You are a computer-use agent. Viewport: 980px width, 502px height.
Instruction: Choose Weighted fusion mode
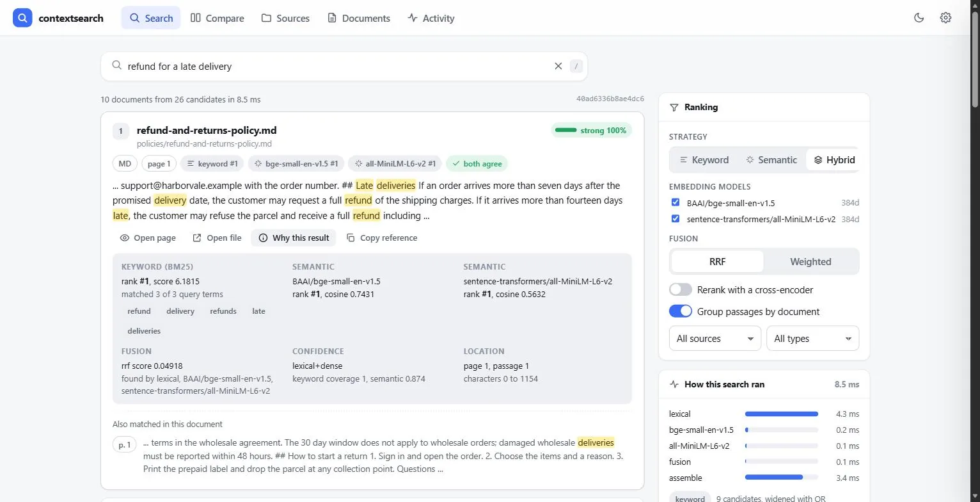click(810, 261)
